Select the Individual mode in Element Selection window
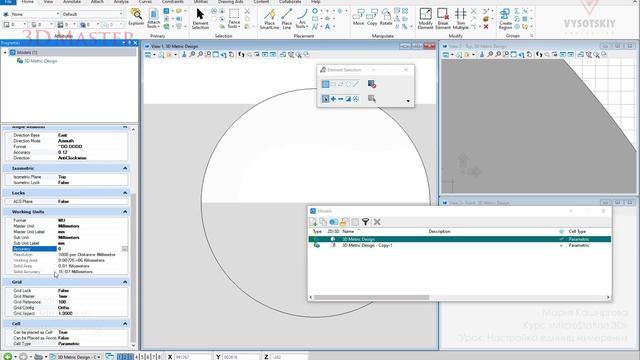The height and width of the screenshot is (360, 640). click(325, 84)
